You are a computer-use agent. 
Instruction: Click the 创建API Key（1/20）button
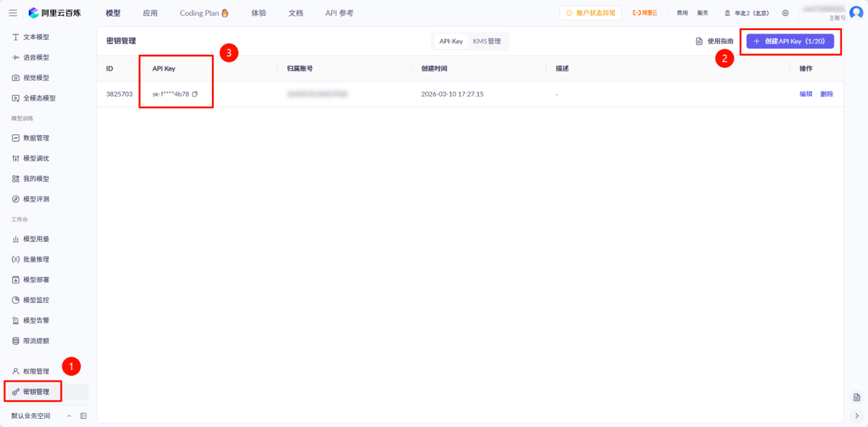tap(790, 41)
